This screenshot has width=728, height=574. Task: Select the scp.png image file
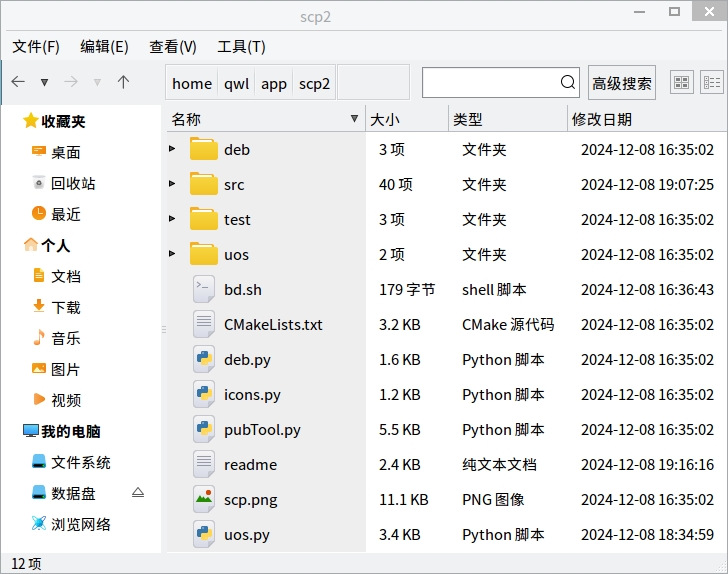pyautogui.click(x=250, y=500)
